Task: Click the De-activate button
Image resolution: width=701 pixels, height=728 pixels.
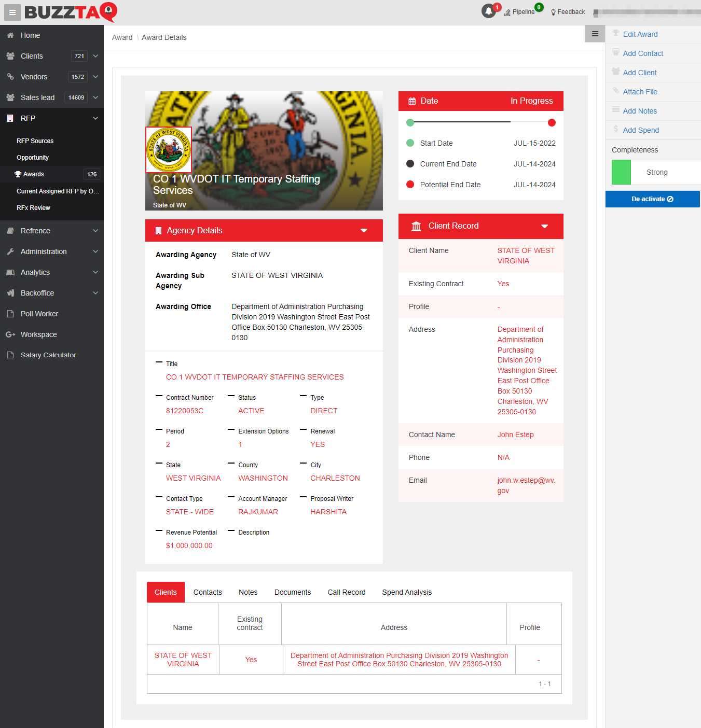Action: (653, 199)
